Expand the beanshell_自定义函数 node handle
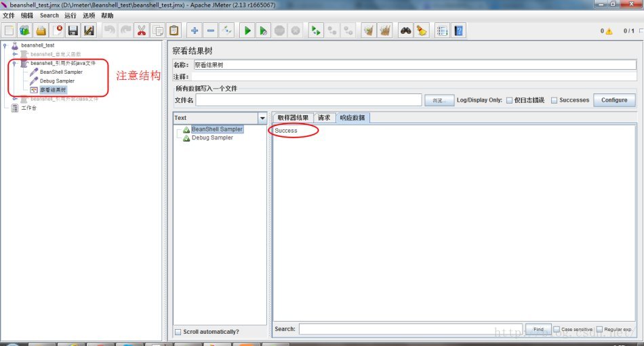Image resolution: width=644 pixels, height=346 pixels. click(x=15, y=54)
